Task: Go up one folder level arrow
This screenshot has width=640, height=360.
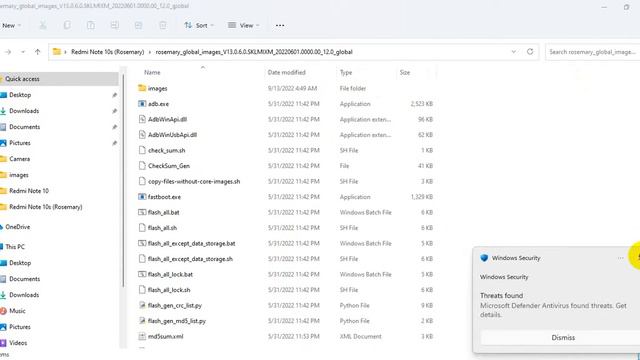Action: click(38, 52)
